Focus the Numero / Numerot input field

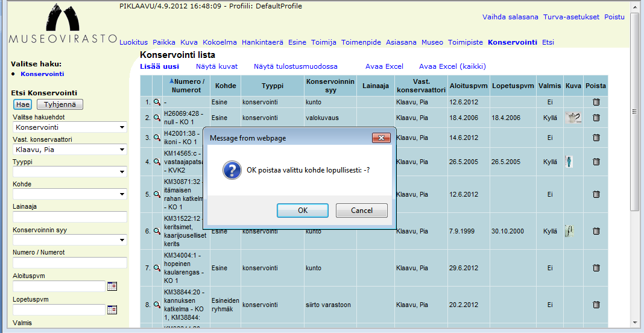(70, 262)
